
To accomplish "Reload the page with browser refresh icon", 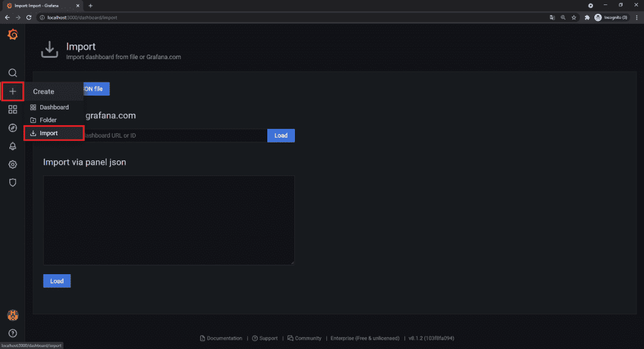I will (x=29, y=17).
